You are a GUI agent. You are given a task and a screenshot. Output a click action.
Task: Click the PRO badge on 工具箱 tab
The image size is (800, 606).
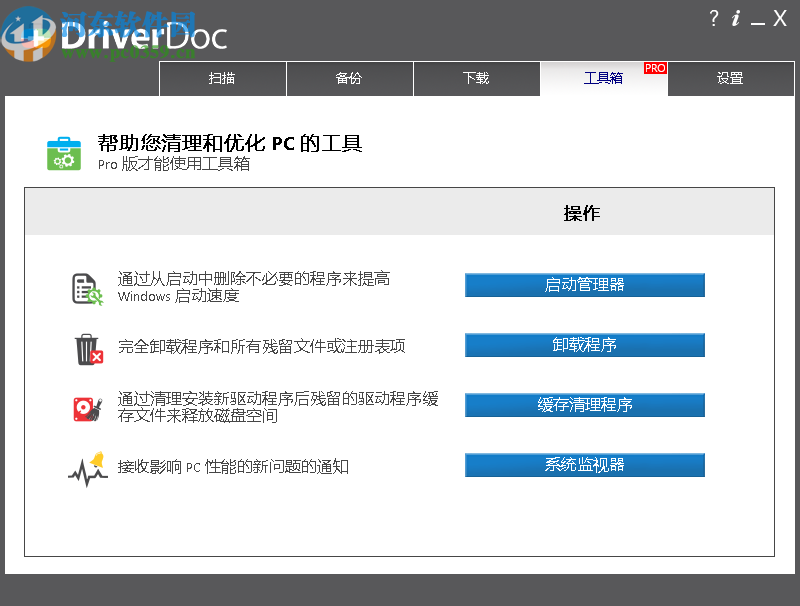pyautogui.click(x=654, y=68)
